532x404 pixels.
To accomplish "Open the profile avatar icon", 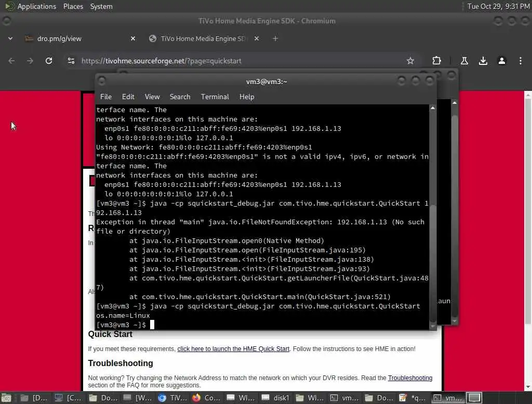I will [x=502, y=61].
